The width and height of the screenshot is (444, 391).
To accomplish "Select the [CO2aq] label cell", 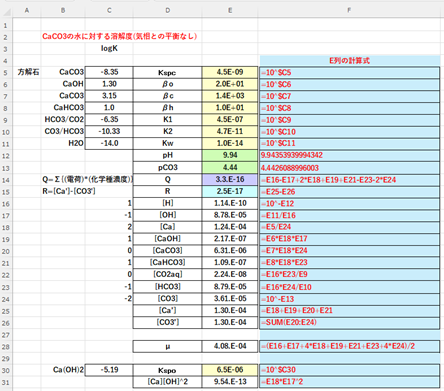I will 167,275.
